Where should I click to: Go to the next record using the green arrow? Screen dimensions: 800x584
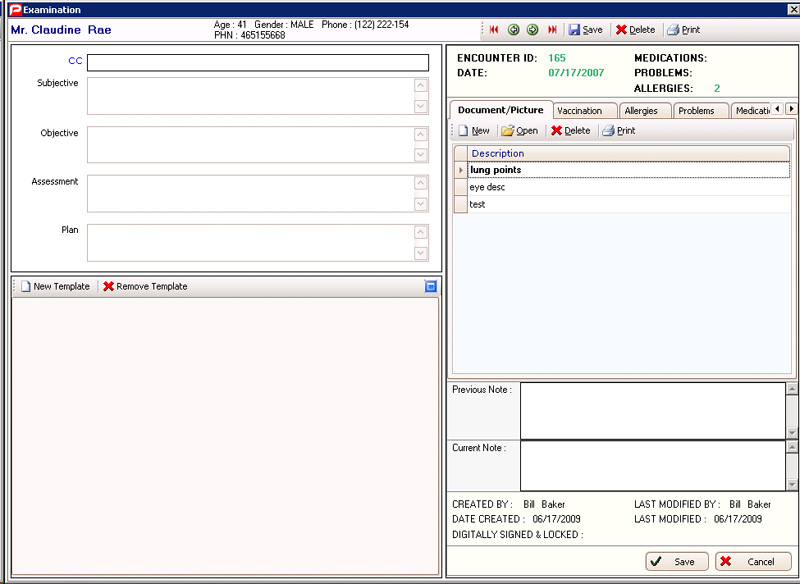click(532, 30)
